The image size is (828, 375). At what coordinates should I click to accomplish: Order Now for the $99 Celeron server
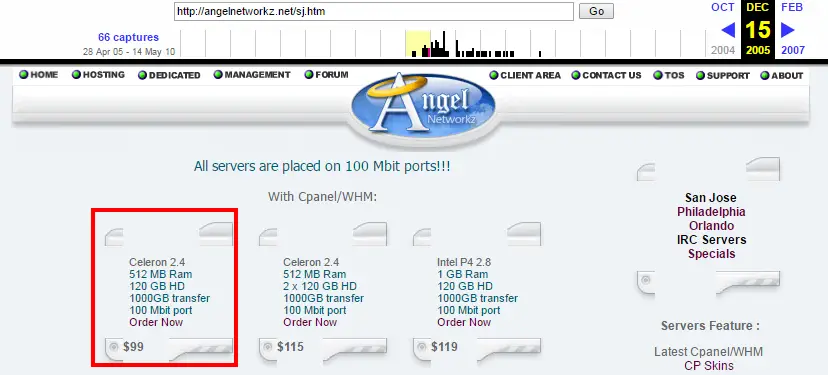click(x=156, y=322)
